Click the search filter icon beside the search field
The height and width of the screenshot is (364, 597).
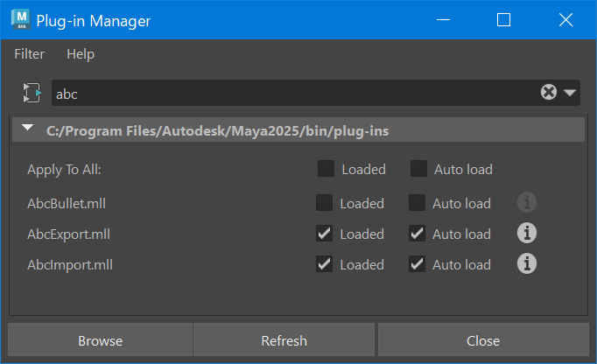tap(32, 93)
